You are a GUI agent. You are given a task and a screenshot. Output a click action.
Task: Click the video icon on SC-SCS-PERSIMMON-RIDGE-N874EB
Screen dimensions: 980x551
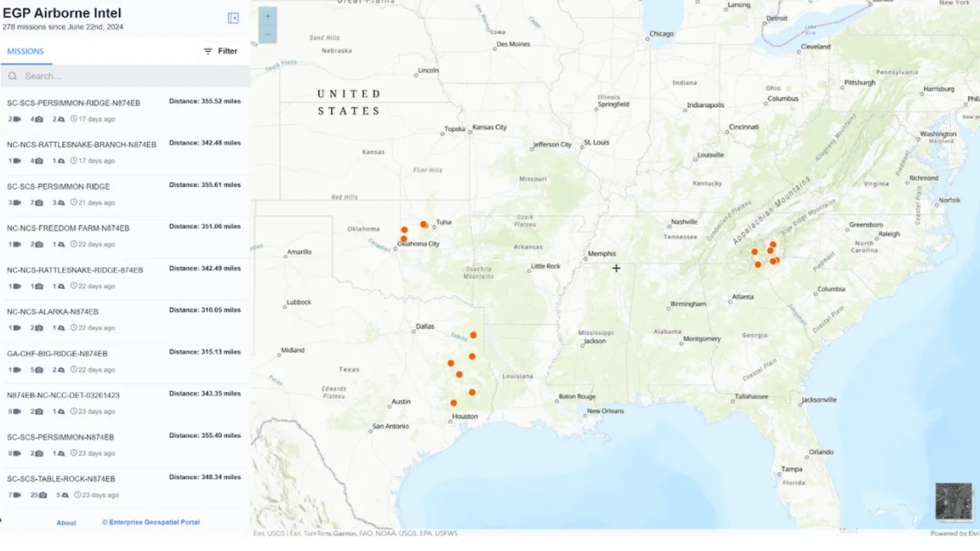[x=17, y=119]
